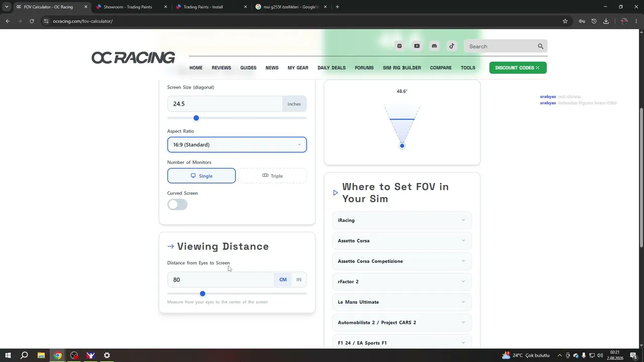The width and height of the screenshot is (644, 362).
Task: Bookmark this page with the star icon
Action: [565, 21]
